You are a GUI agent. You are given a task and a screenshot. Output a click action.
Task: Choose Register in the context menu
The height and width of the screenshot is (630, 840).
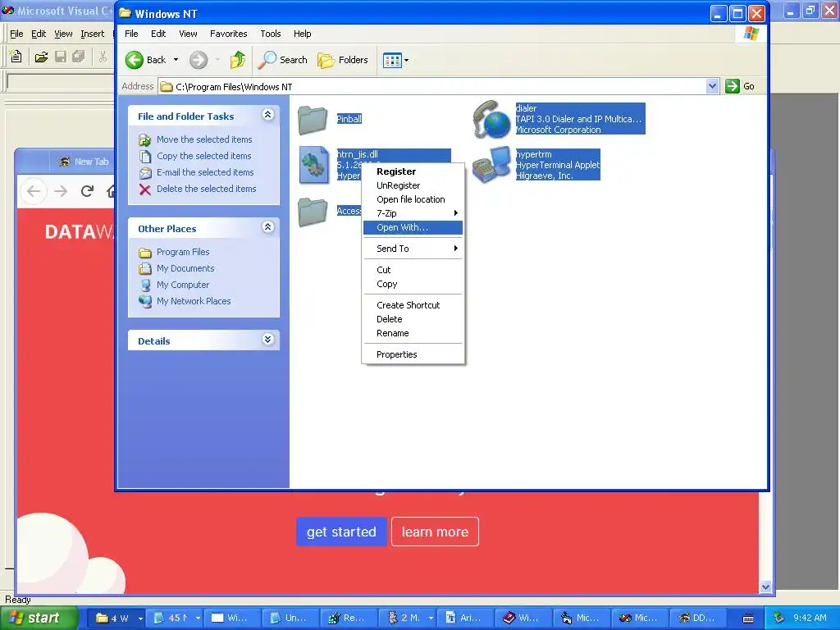pyautogui.click(x=413, y=171)
